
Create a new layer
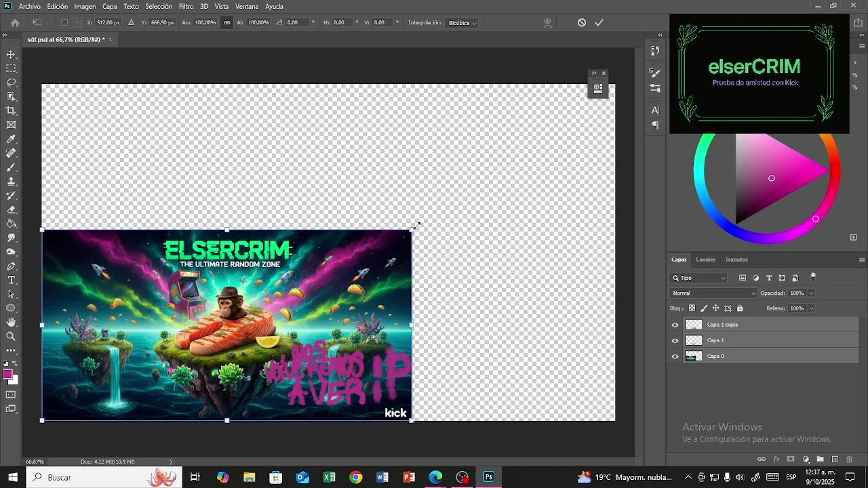click(835, 460)
